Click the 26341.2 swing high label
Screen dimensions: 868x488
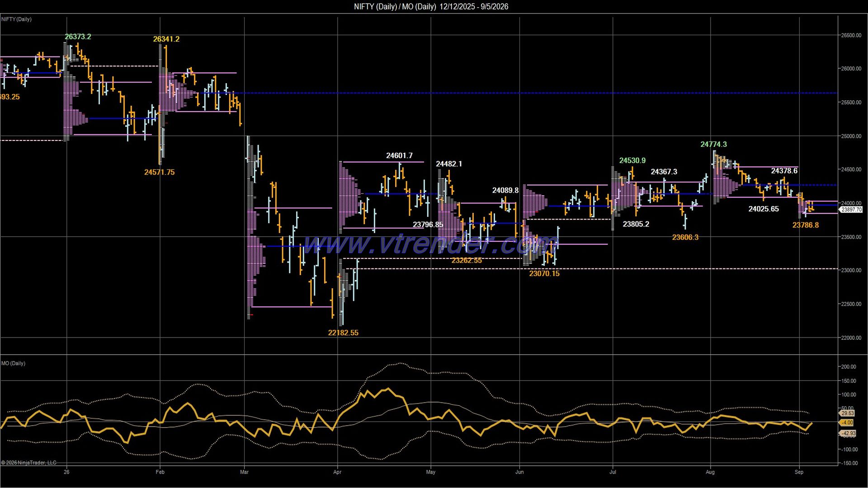(166, 39)
